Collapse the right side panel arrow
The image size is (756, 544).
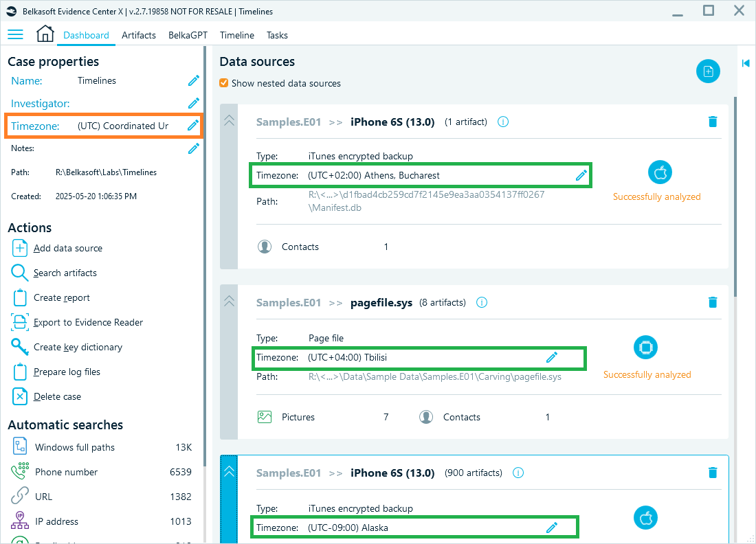(x=746, y=63)
